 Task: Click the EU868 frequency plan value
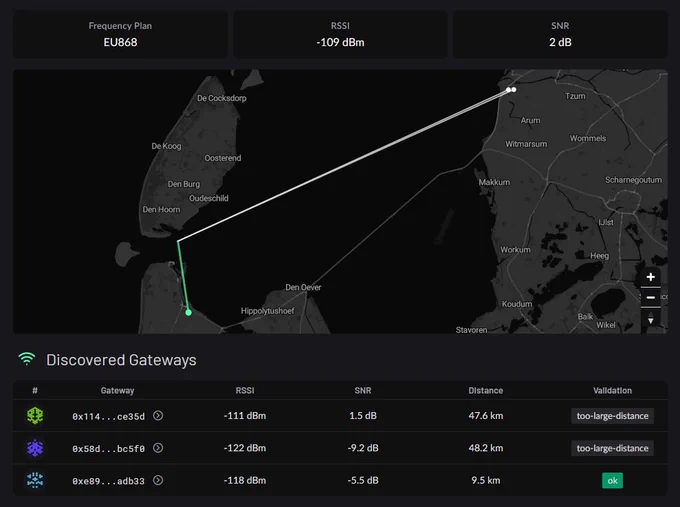point(120,42)
